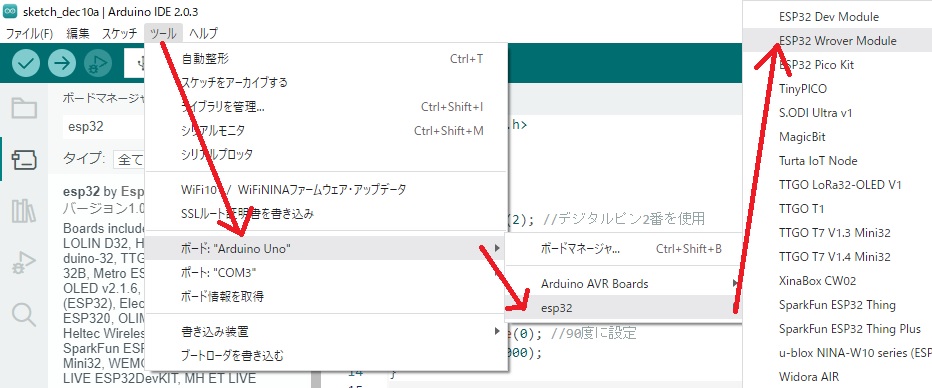Viewport: 932px width, 388px height.
Task: Select ESP32 Wrover Module board
Action: coord(837,40)
